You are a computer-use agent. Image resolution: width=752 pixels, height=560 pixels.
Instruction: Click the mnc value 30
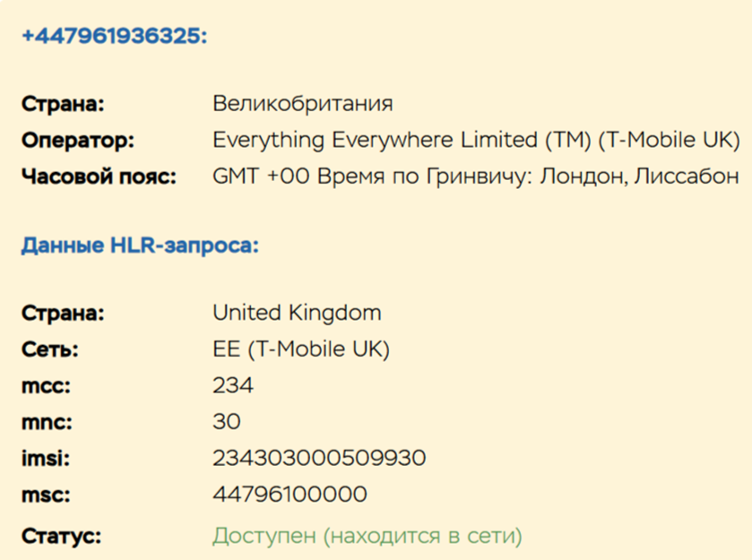click(227, 422)
